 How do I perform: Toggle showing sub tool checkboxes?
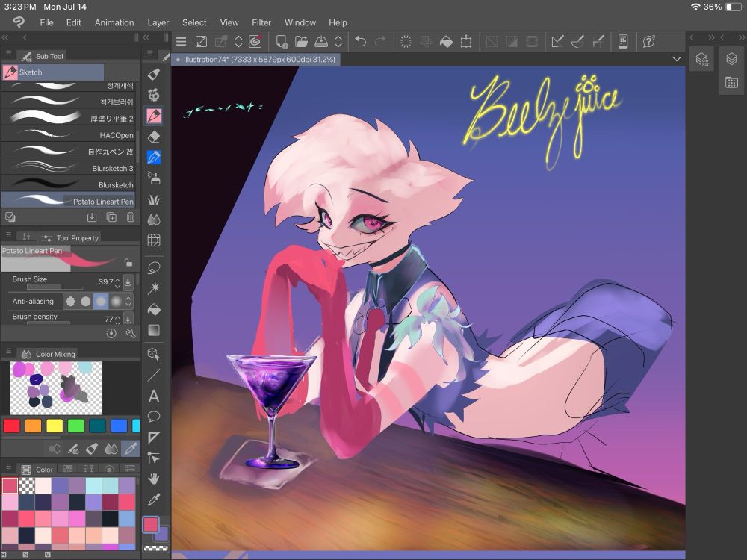10,217
